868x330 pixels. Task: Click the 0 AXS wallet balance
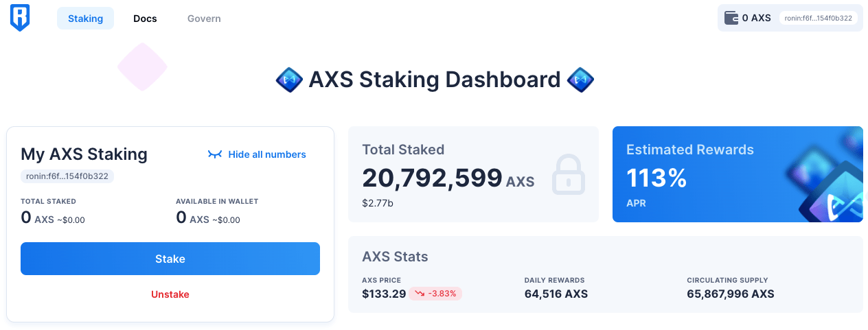coord(756,18)
